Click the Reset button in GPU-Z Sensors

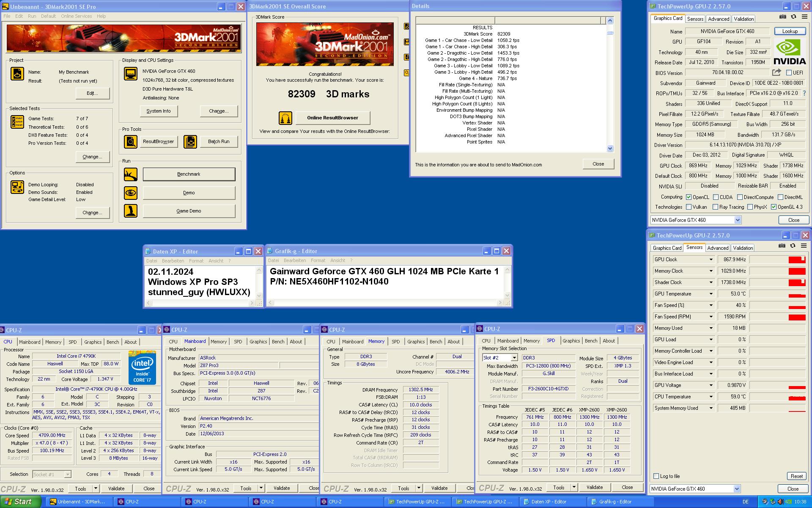[x=796, y=476]
